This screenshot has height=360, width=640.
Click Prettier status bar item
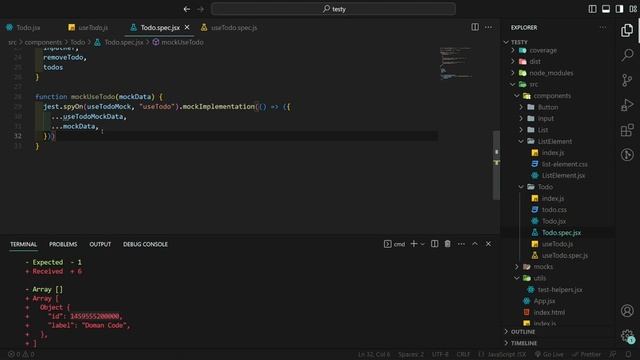pos(586,354)
